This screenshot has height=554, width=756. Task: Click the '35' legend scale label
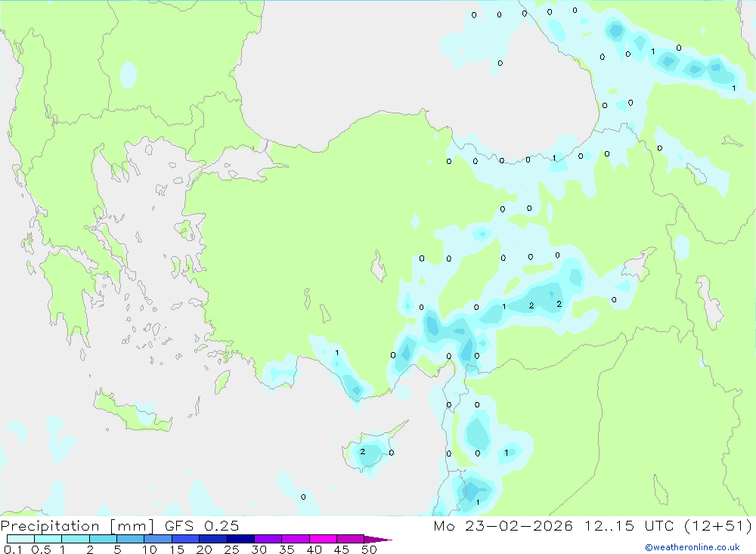click(287, 549)
